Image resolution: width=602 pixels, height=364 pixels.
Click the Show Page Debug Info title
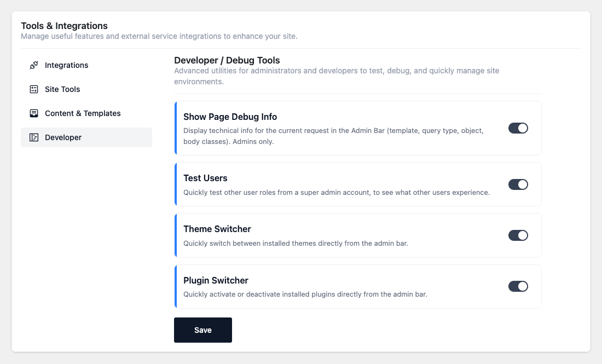pos(230,117)
